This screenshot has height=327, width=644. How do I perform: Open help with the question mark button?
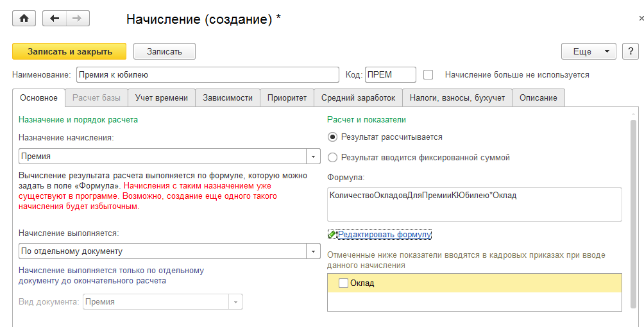point(631,51)
